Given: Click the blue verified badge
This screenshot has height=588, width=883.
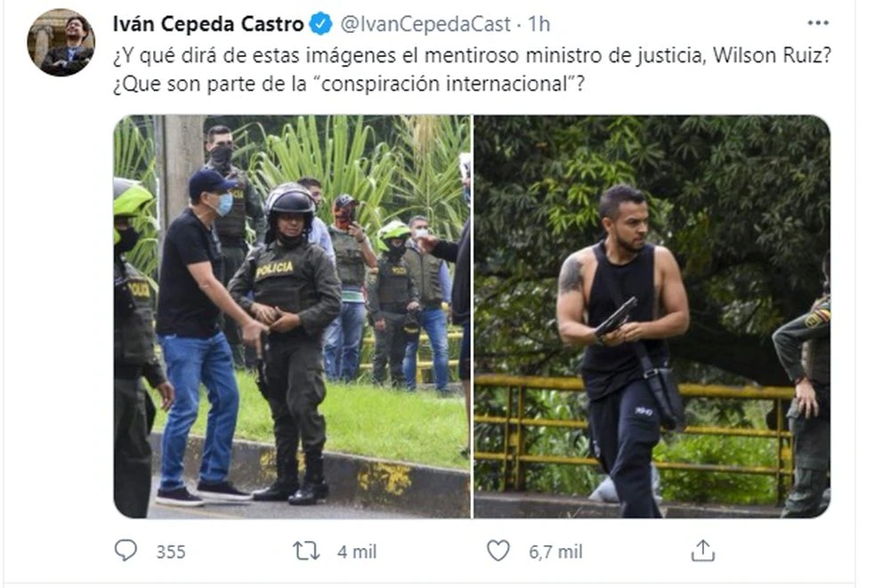Looking at the screenshot, I should (321, 24).
